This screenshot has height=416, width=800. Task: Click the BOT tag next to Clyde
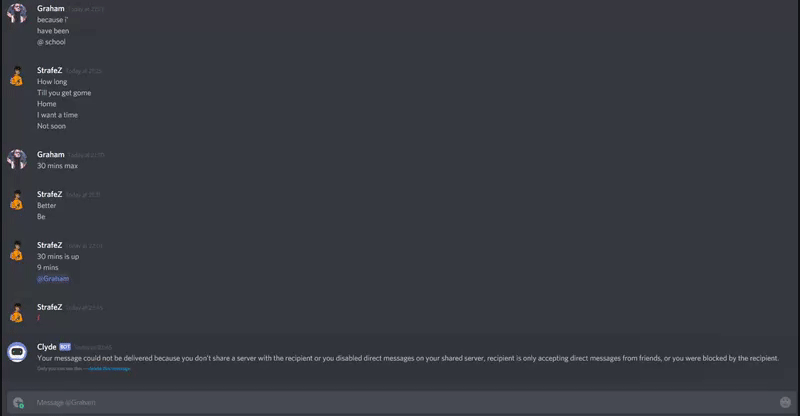tap(65, 347)
